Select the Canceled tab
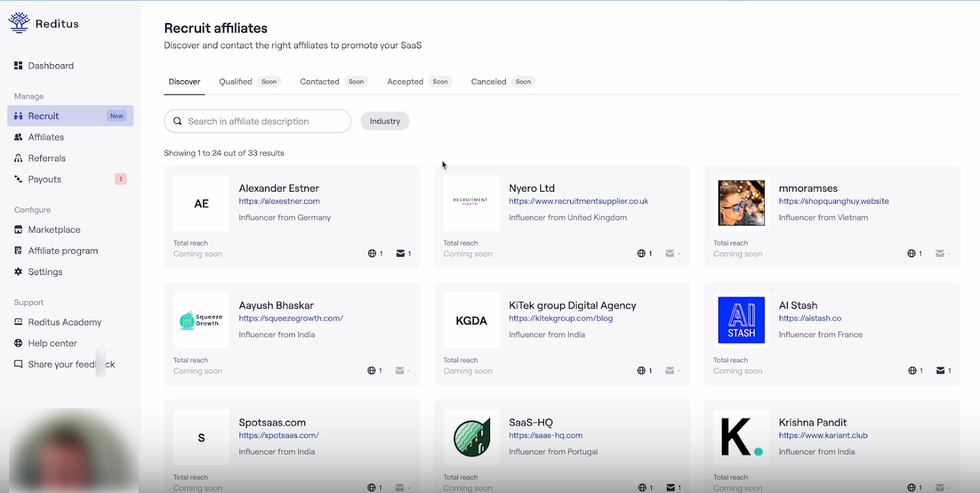980x493 pixels. pos(488,81)
